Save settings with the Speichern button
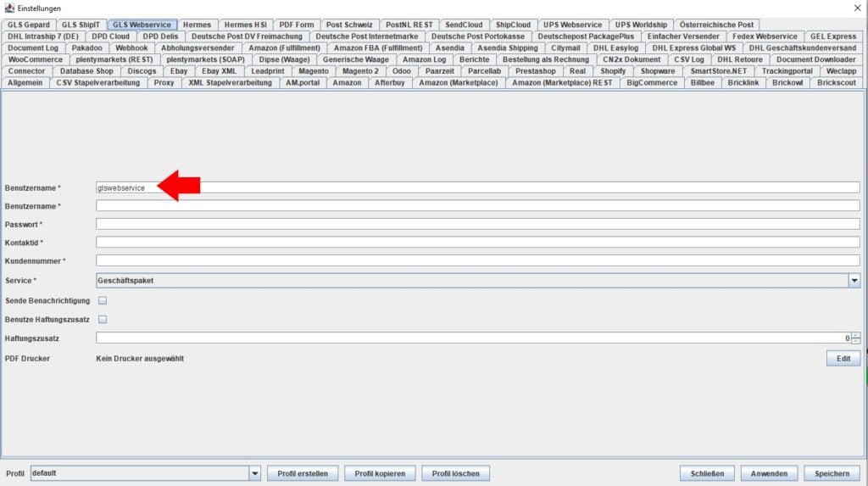Screen dimensions: 868x486 pos(832,473)
